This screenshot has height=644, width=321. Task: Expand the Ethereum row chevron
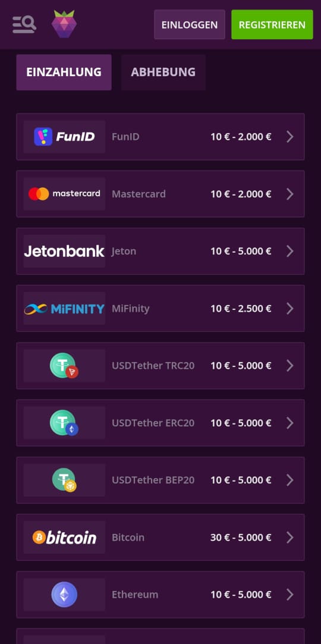pyautogui.click(x=290, y=594)
